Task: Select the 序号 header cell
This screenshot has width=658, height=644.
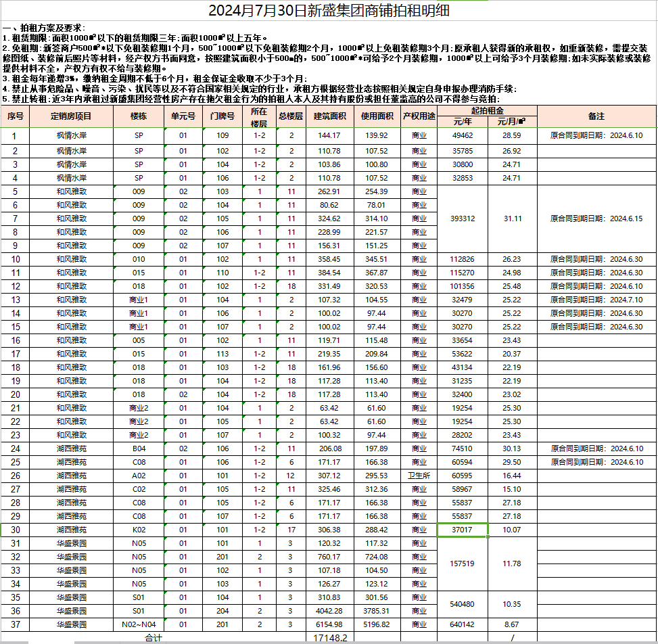Action: coord(16,116)
